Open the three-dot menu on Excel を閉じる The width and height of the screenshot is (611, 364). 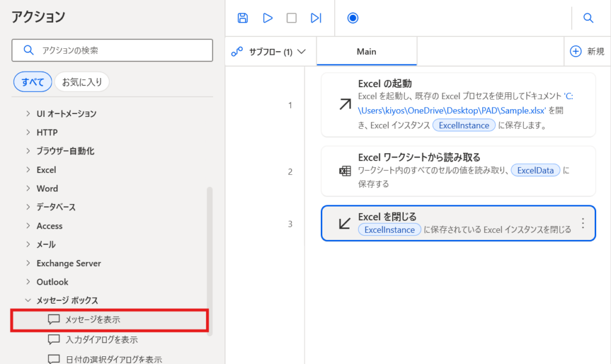pos(583,223)
